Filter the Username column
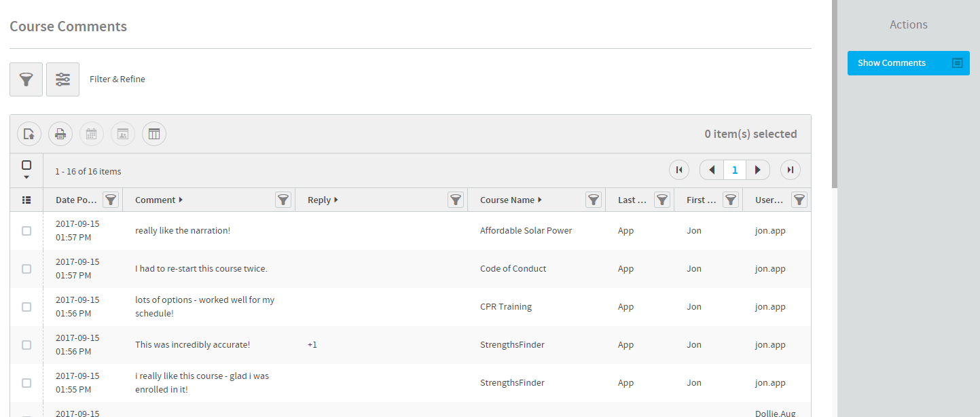The width and height of the screenshot is (980, 417). pos(800,200)
